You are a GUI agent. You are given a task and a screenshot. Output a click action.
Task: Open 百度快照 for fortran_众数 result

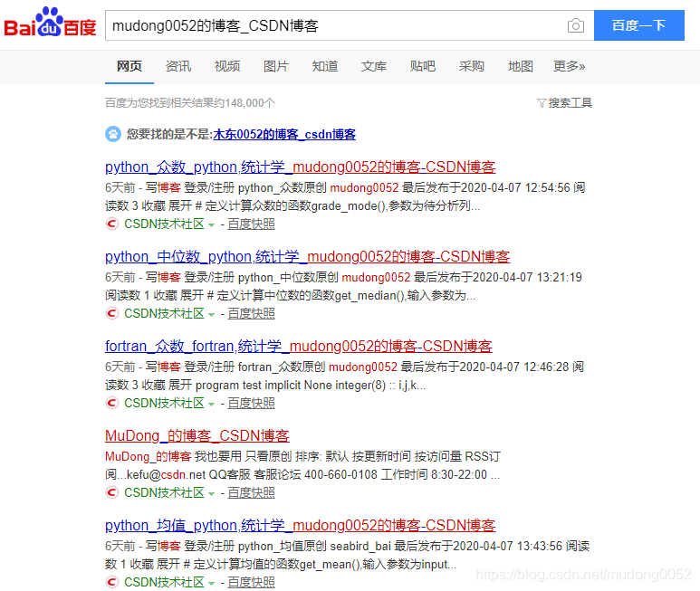tap(252, 404)
